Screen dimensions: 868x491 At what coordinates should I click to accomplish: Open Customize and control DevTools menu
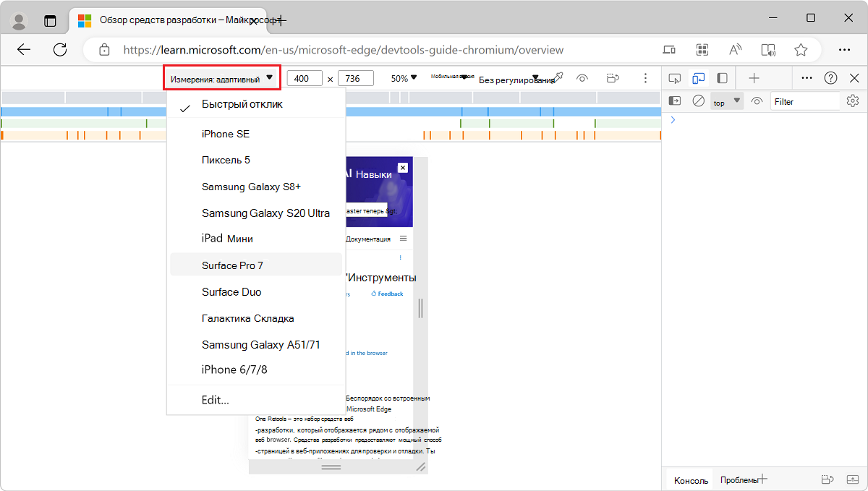pos(807,78)
